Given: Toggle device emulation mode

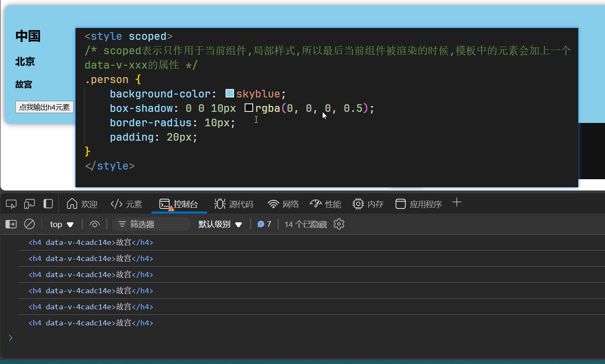Looking at the screenshot, I should coord(29,204).
